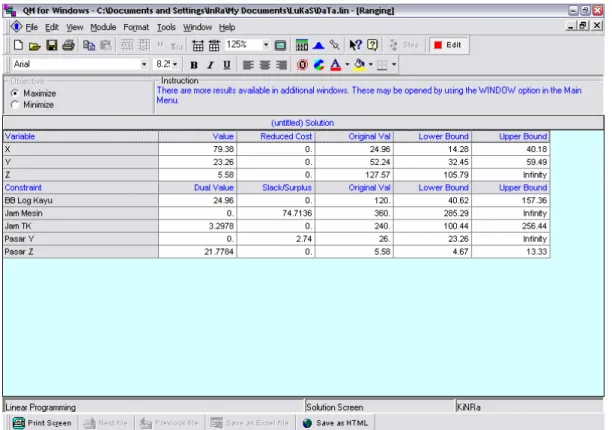
Task: Apply italic formatting
Action: click(210, 65)
